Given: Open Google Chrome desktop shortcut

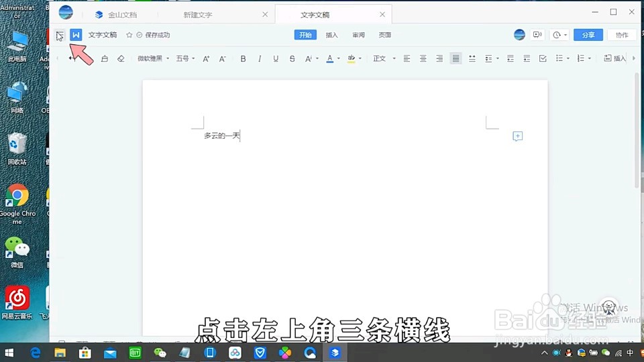Looking at the screenshot, I should point(17,204).
